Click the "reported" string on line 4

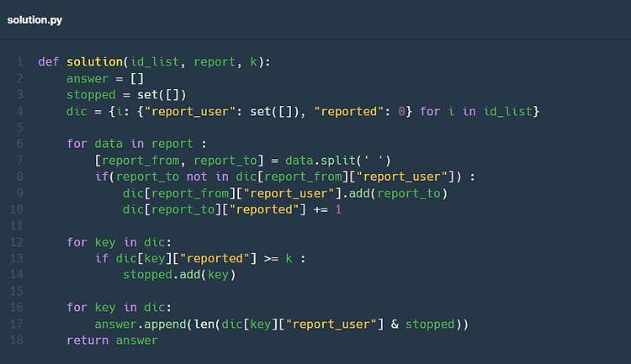(x=349, y=112)
